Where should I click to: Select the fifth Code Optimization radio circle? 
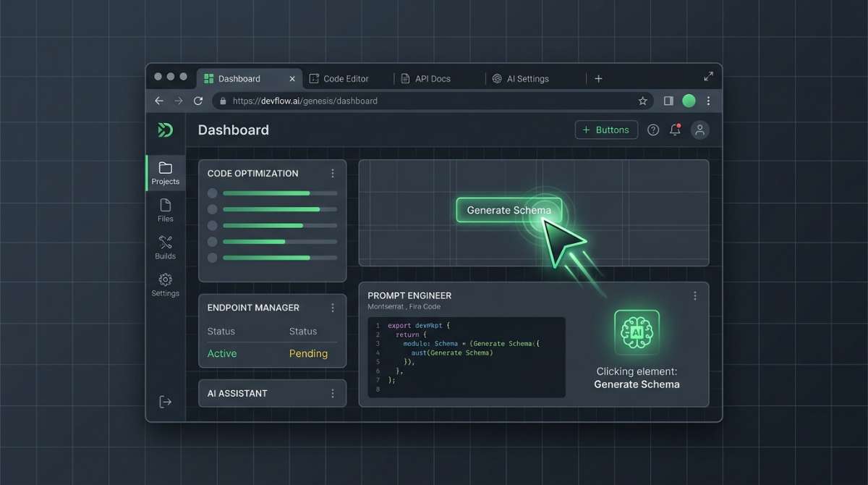click(213, 257)
